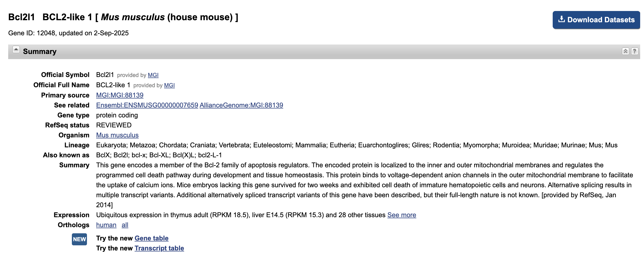
Task: Click the NEW badge next to Gene table
Action: 79,239
